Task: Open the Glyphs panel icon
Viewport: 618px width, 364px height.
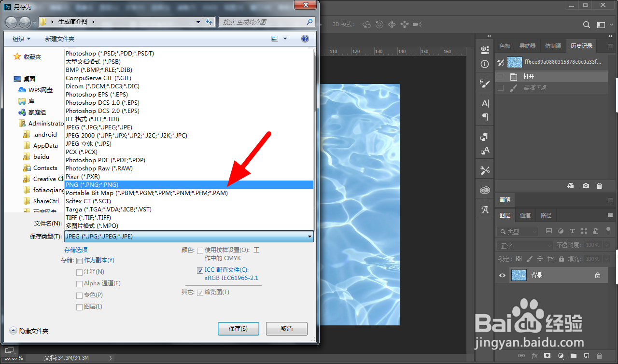Action: click(x=485, y=210)
